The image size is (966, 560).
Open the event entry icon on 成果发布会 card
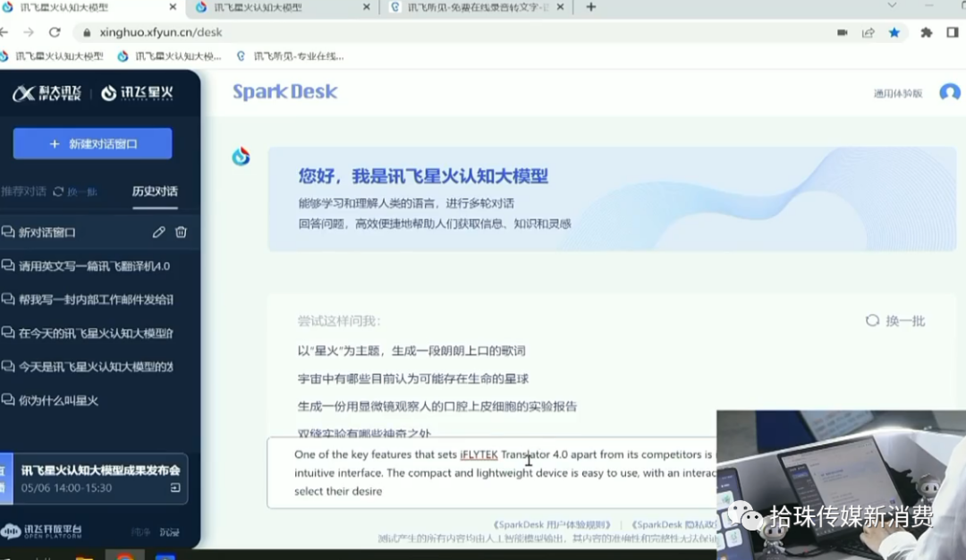(175, 488)
